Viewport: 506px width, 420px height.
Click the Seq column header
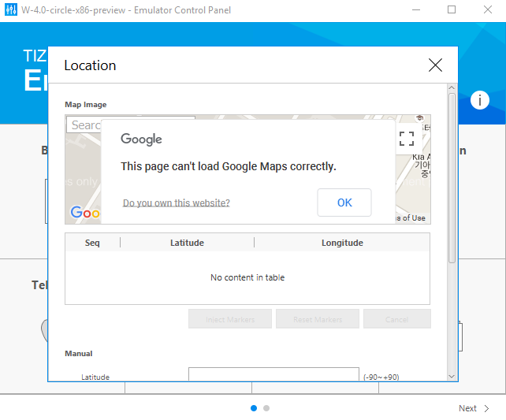click(x=92, y=243)
